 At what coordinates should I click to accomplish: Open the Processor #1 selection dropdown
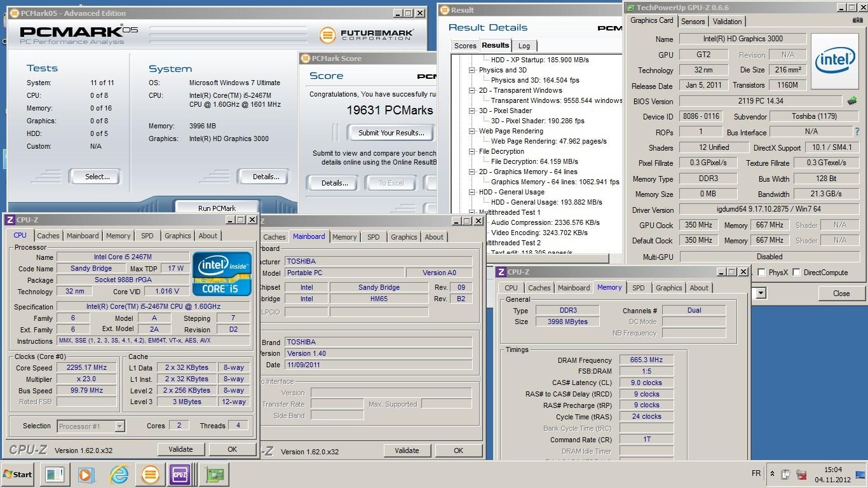(x=119, y=426)
